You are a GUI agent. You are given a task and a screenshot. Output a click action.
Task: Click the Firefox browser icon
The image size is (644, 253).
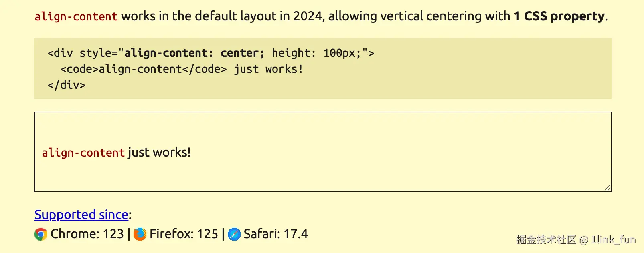coord(140,234)
